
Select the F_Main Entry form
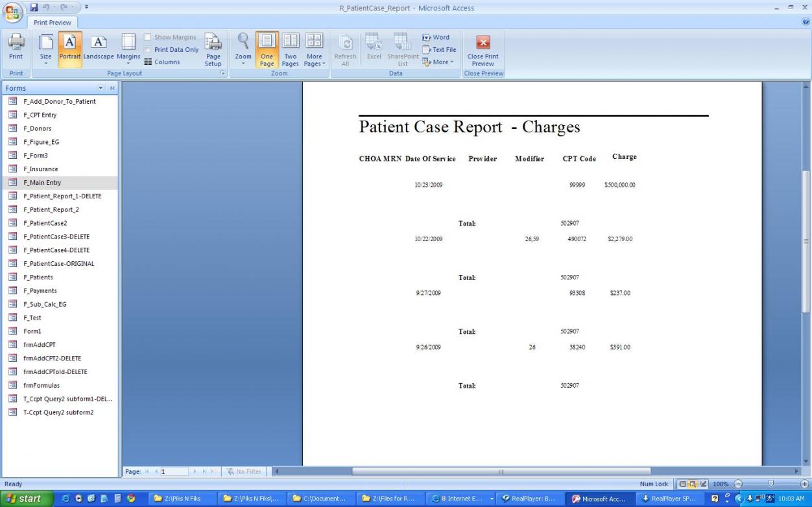point(60,183)
